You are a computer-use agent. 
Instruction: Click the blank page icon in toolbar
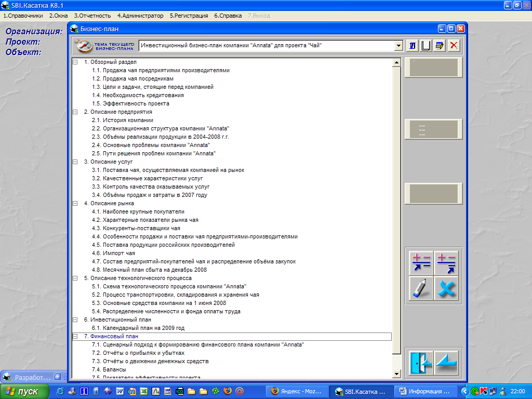click(426, 46)
